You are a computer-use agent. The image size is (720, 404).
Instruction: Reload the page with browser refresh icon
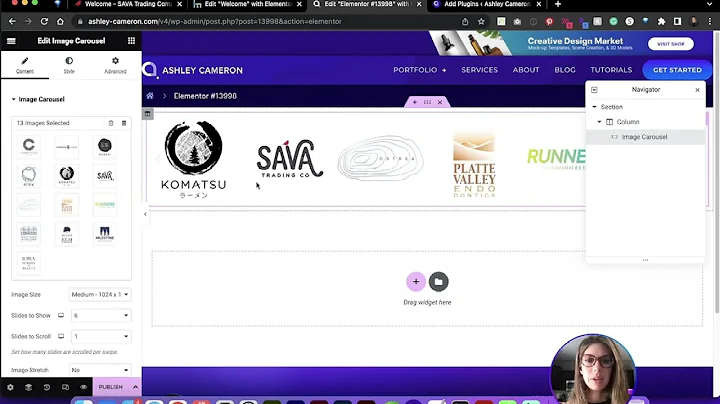point(44,22)
